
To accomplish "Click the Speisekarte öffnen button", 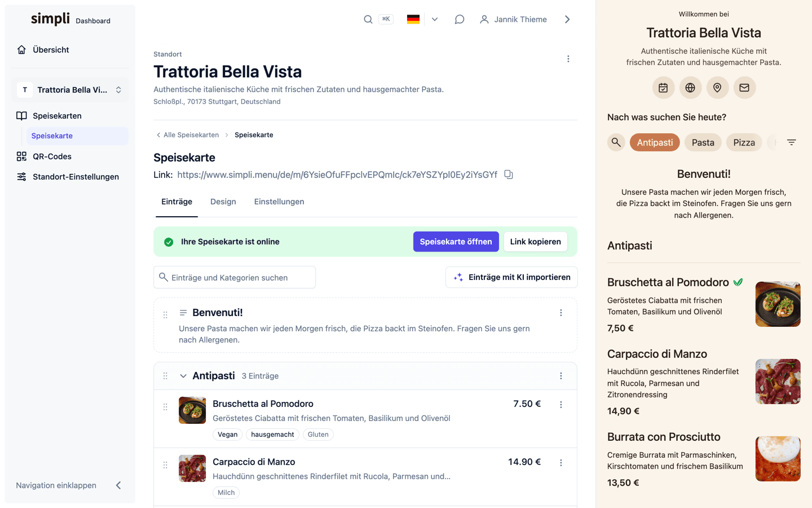I will click(456, 242).
